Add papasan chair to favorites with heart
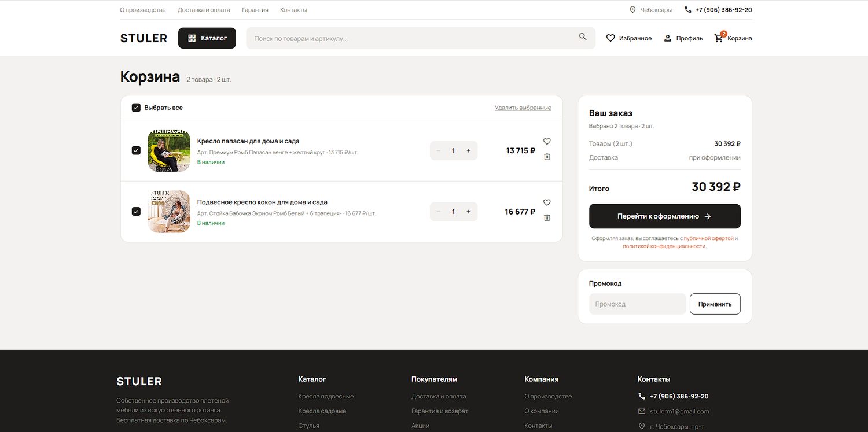This screenshot has height=432, width=868. pos(547,142)
